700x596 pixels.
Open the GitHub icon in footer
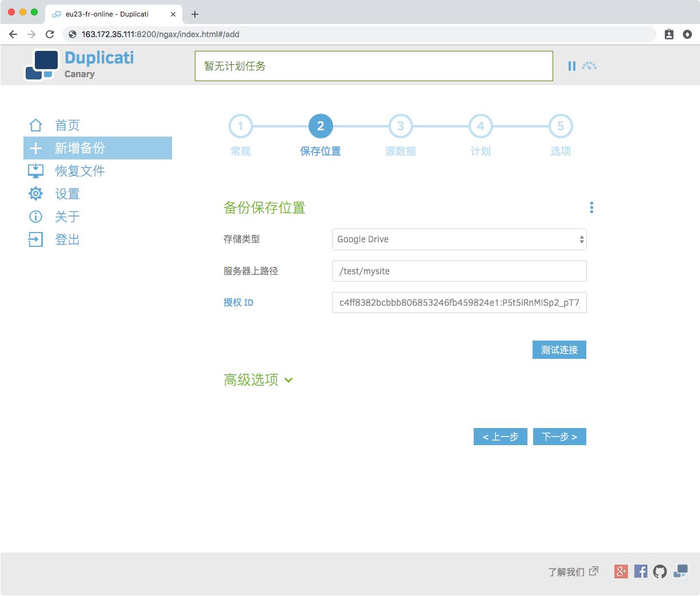pyautogui.click(x=660, y=571)
